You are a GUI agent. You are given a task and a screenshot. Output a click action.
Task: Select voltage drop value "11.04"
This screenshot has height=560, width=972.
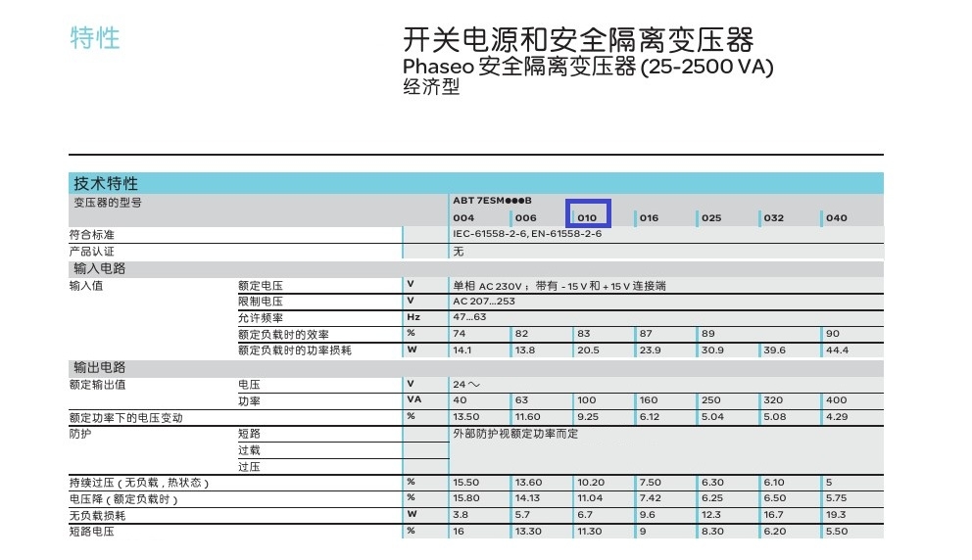tap(590, 498)
